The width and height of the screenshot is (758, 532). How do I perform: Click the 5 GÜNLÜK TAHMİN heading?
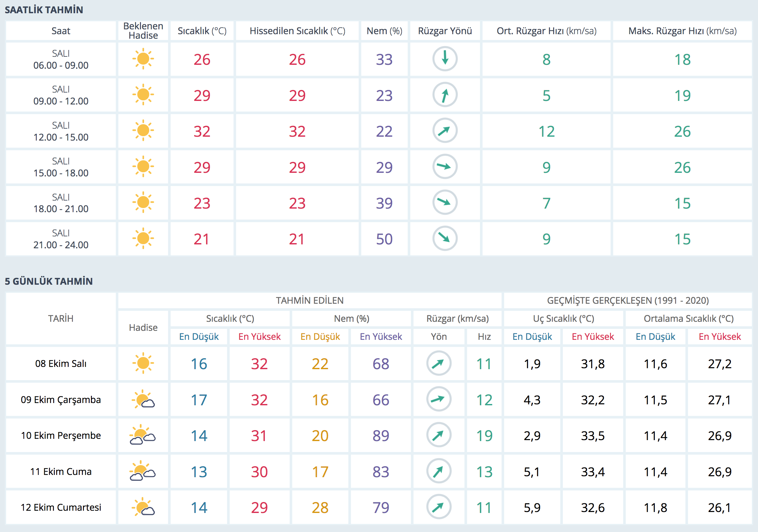pos(48,281)
